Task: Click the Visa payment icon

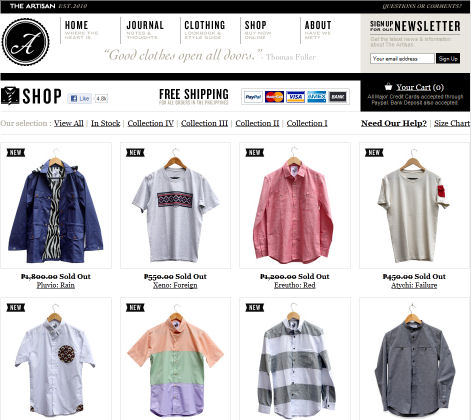Action: [x=295, y=97]
